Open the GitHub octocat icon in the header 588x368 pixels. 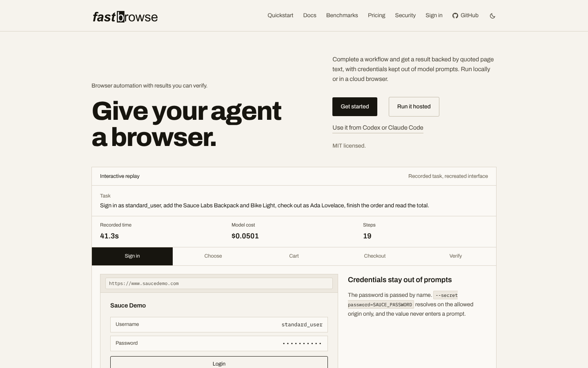pos(455,16)
